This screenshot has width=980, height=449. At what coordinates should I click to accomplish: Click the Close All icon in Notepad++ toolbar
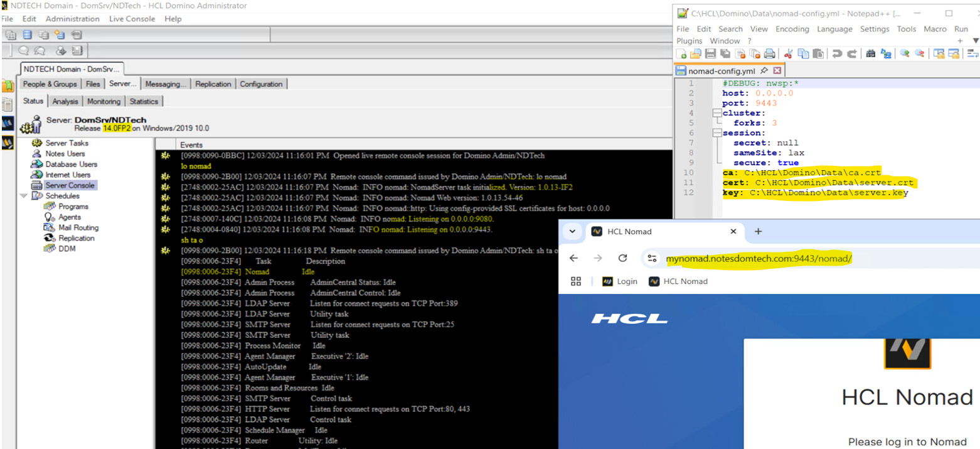(755, 53)
